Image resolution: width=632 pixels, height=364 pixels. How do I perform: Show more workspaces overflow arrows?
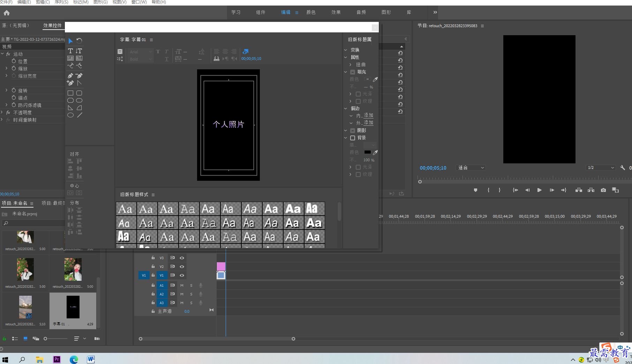click(x=435, y=13)
